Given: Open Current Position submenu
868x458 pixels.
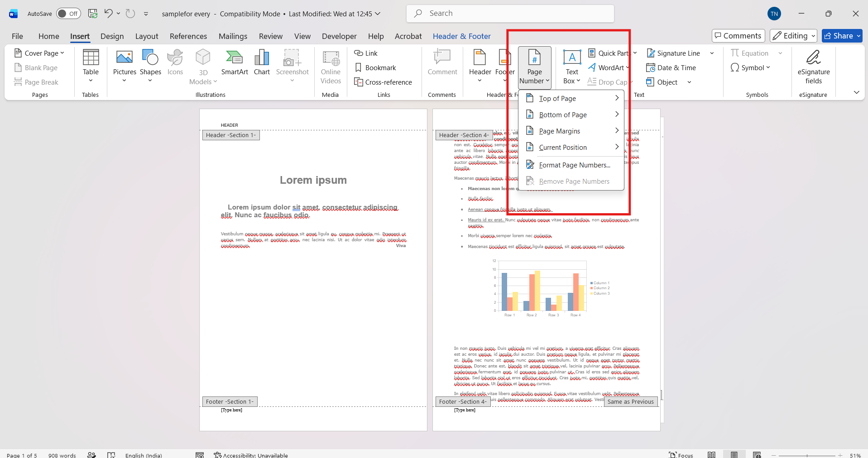Looking at the screenshot, I should [x=571, y=147].
